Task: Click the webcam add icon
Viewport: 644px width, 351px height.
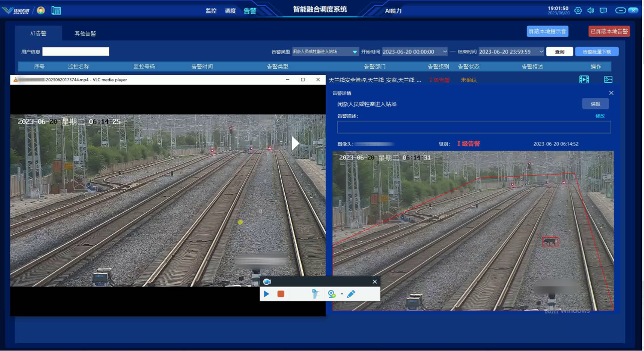Action: tap(332, 294)
